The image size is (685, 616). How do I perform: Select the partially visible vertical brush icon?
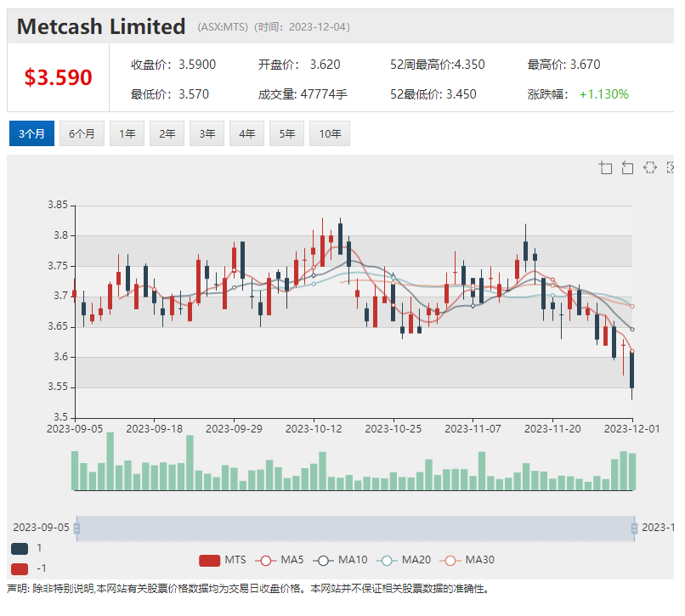pos(671,167)
